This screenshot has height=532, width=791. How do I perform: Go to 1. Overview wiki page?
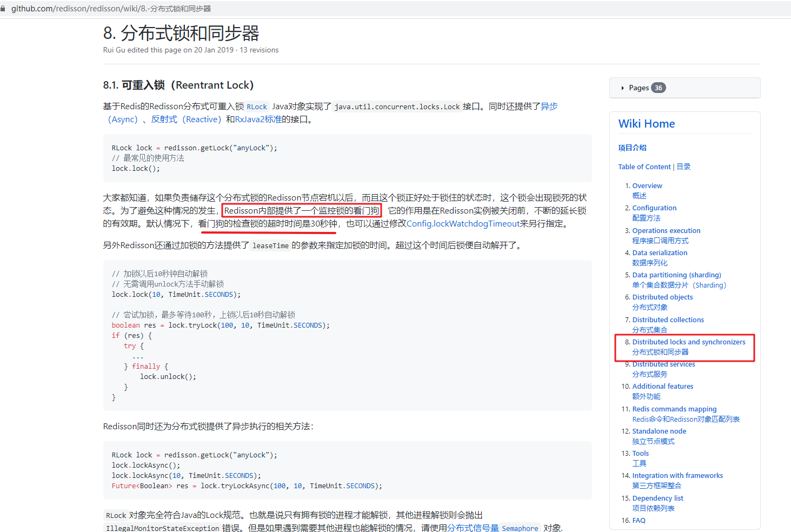(647, 185)
